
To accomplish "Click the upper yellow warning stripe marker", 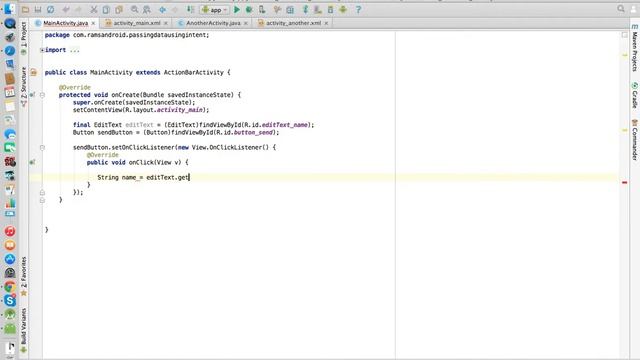I will click(x=624, y=55).
